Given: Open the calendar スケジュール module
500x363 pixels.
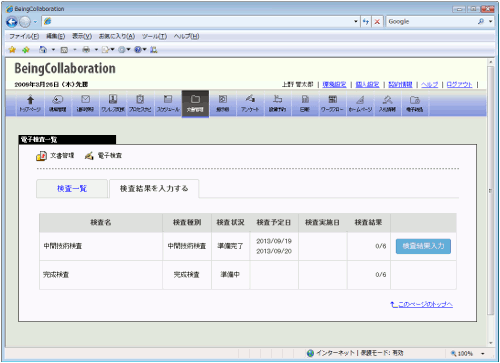Looking at the screenshot, I should [168, 104].
